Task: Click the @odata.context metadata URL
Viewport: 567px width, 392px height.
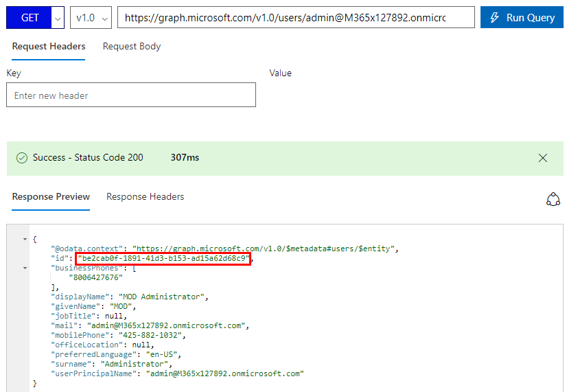Action: point(266,249)
